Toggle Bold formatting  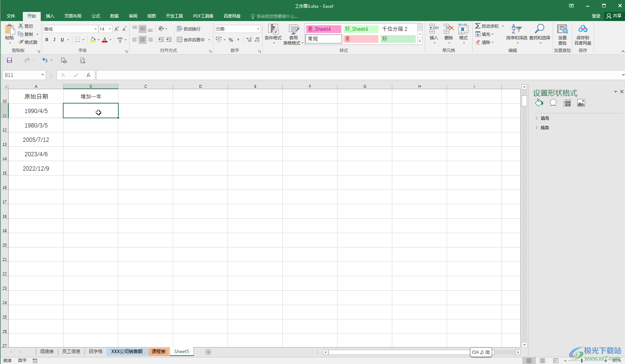47,40
